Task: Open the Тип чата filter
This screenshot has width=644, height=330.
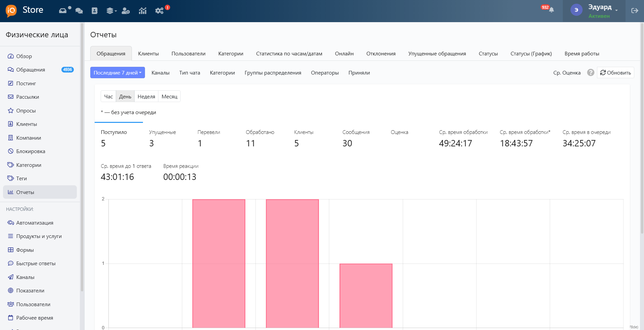Action: (x=190, y=73)
